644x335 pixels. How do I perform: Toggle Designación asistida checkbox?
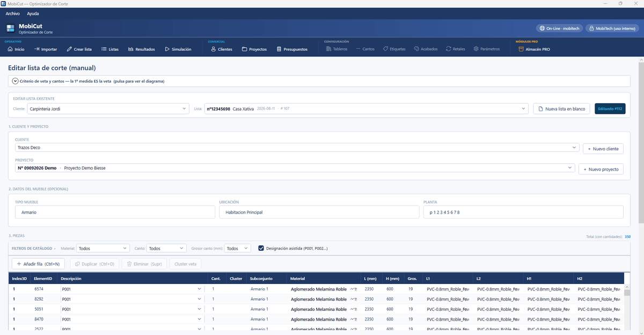click(x=261, y=249)
